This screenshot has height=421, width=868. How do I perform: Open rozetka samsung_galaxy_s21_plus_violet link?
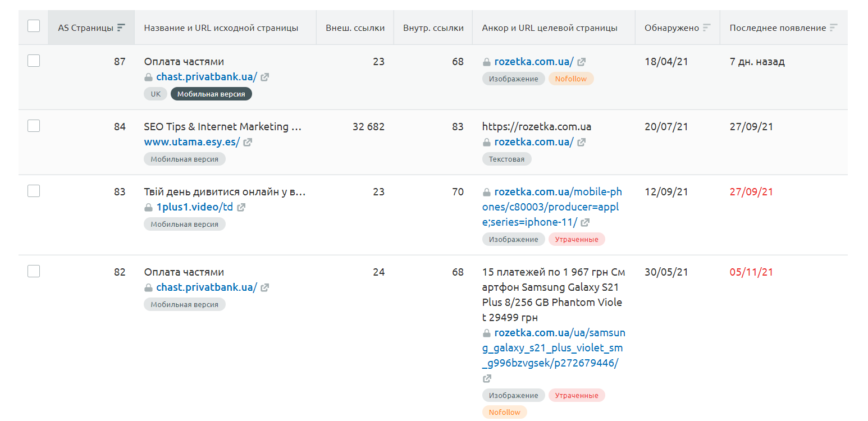coord(554,348)
